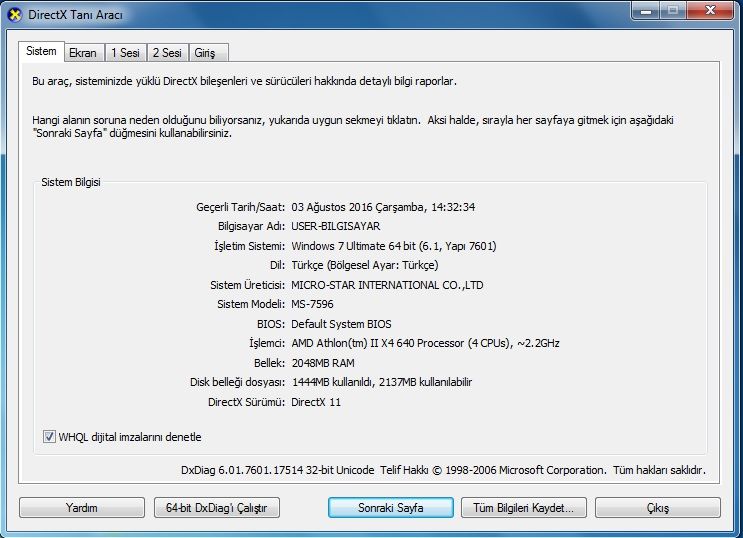The image size is (743, 538).
Task: Click the DirectX icon in the title bar
Action: click(x=15, y=15)
